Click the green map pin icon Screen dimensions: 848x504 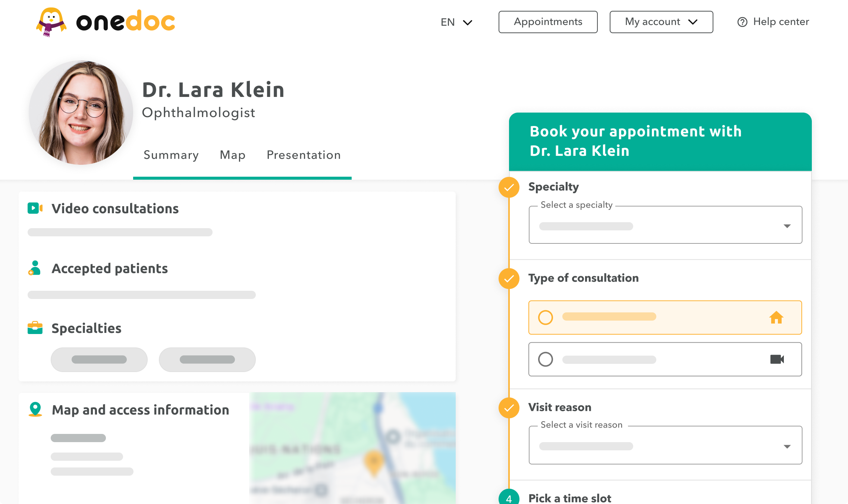35,409
